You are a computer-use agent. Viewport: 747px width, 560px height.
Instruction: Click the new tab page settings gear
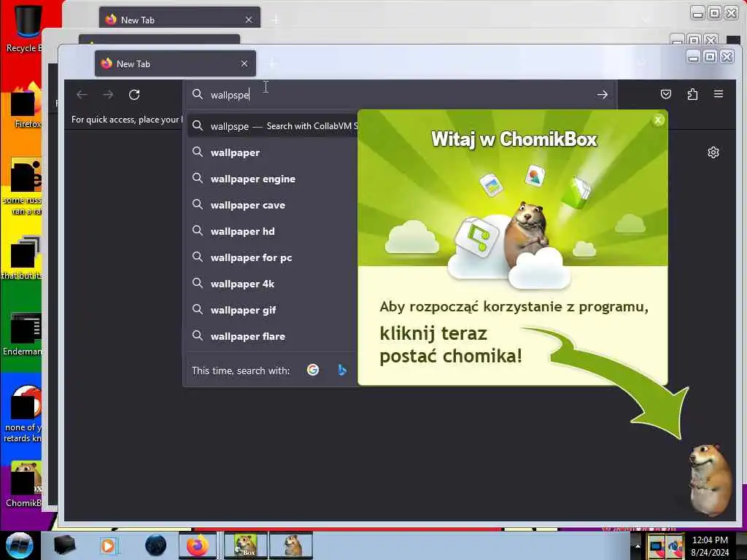point(713,152)
